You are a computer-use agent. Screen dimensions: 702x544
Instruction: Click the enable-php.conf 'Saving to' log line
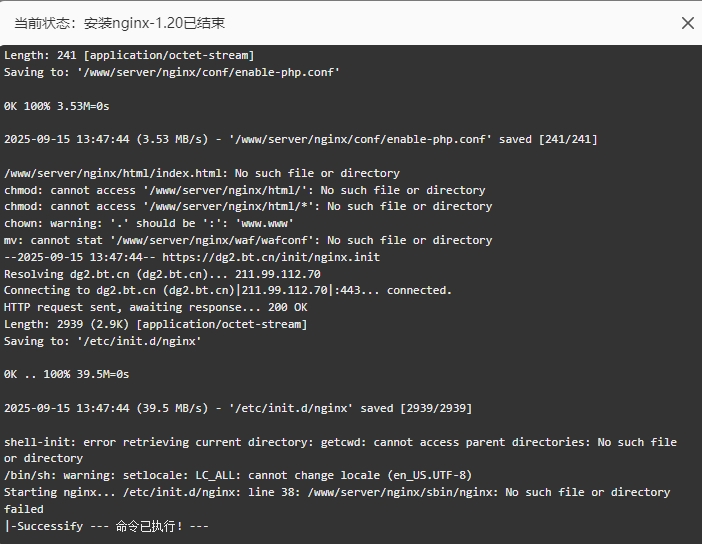[x=172, y=72]
